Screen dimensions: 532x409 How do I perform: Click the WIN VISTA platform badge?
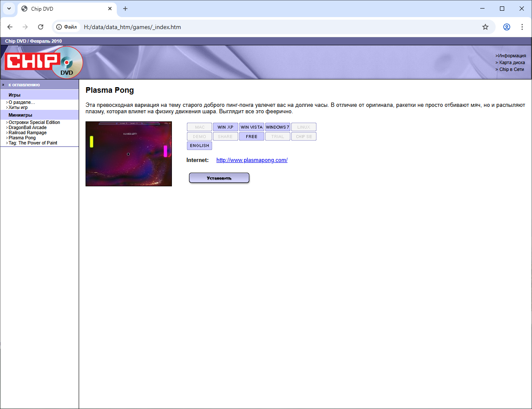pos(251,127)
